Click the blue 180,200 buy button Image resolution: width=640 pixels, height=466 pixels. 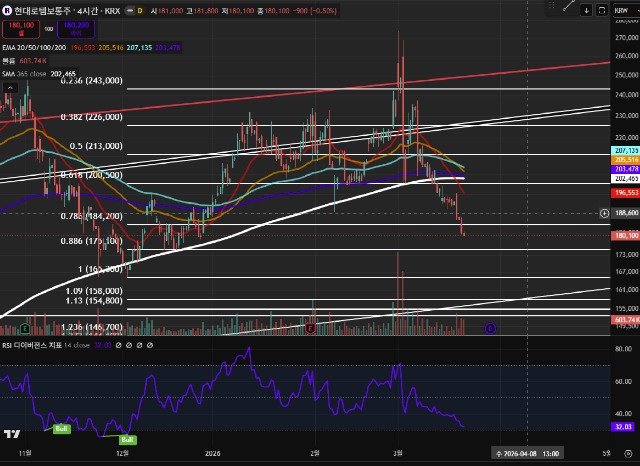click(76, 29)
